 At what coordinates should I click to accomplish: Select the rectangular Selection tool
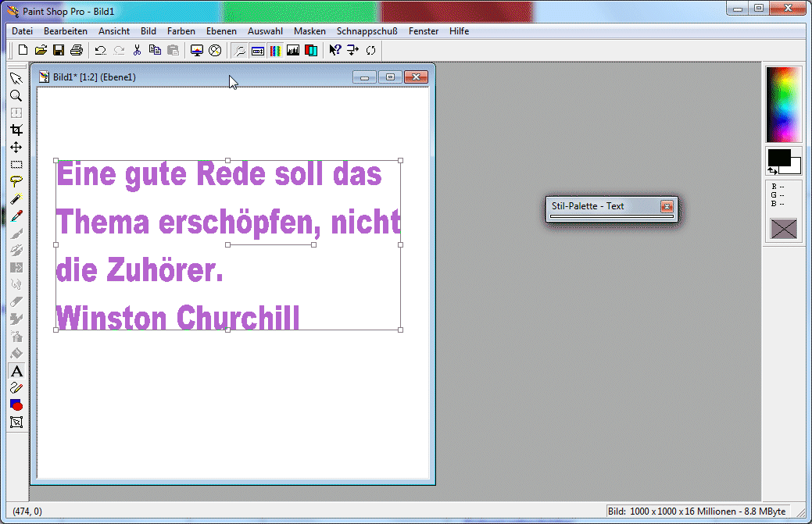coord(16,165)
